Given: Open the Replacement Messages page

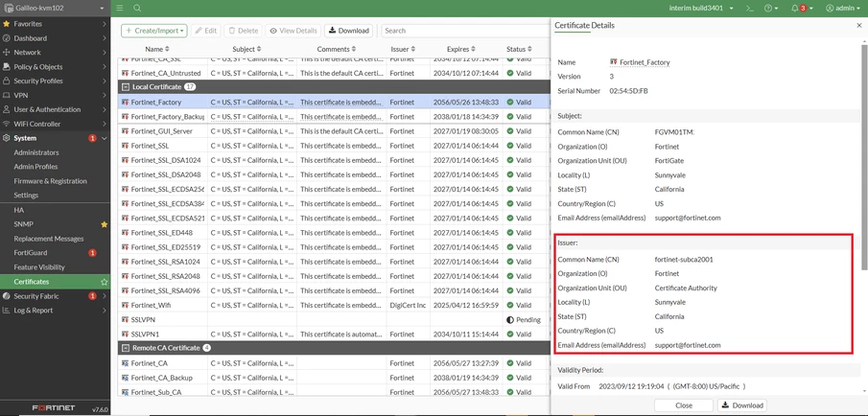Looking at the screenshot, I should point(49,239).
